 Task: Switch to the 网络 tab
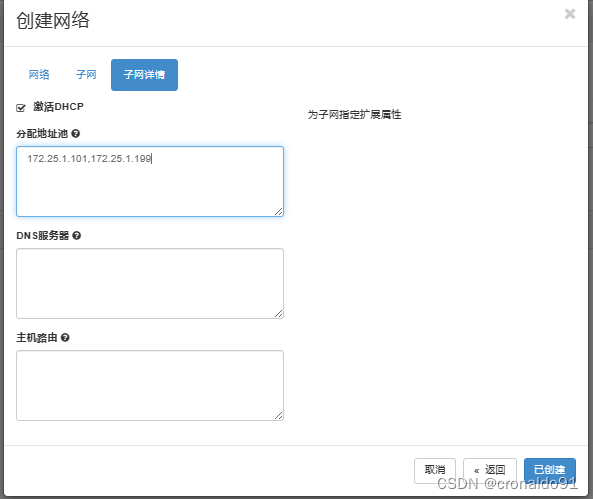click(x=39, y=75)
